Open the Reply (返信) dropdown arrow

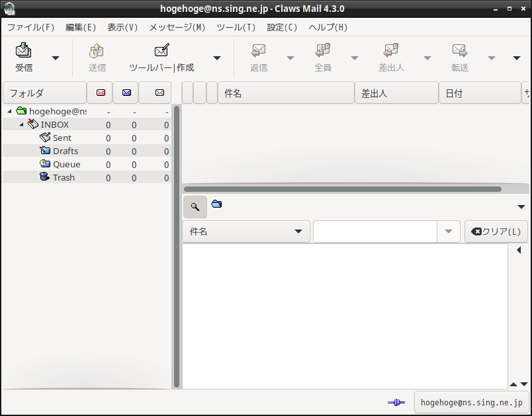[x=290, y=58]
